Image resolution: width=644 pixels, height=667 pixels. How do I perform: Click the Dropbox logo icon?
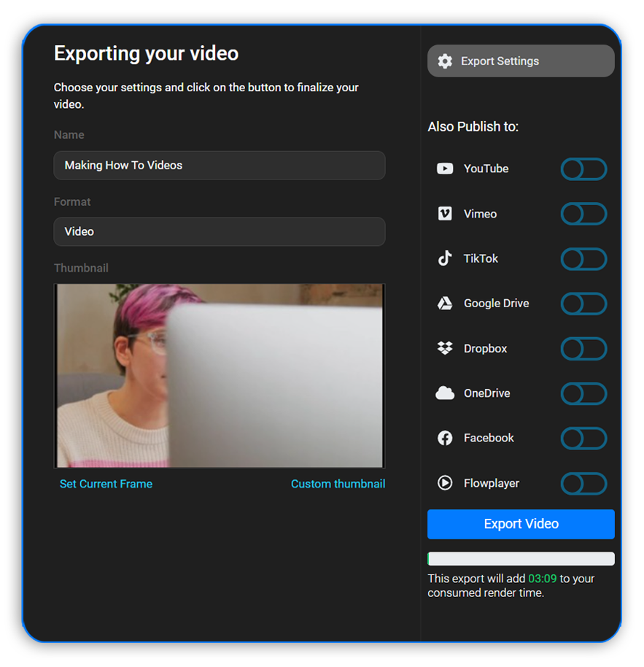click(445, 348)
